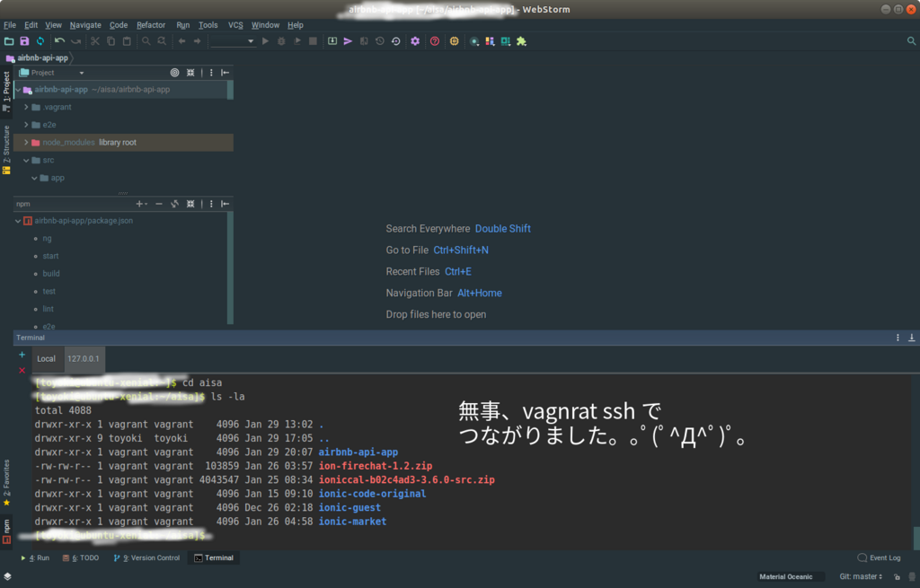The height and width of the screenshot is (588, 920).
Task: Click the Cut scissors icon
Action: [95, 41]
